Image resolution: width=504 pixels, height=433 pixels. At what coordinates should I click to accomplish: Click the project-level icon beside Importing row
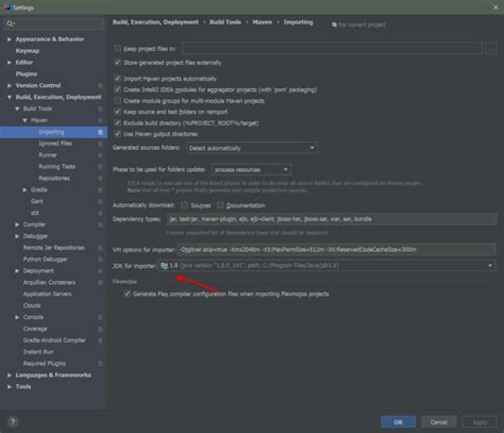(x=100, y=132)
